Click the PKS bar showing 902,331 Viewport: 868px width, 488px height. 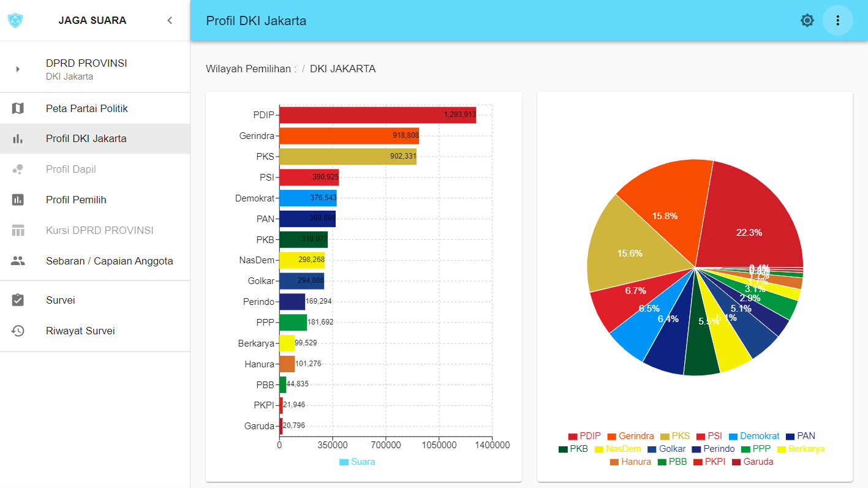348,156
